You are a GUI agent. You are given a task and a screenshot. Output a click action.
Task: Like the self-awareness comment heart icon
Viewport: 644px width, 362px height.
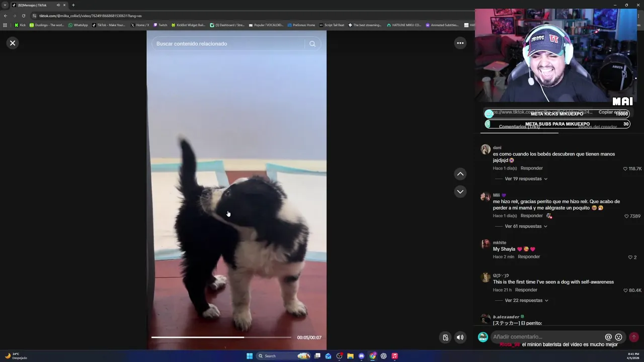pos(625,291)
